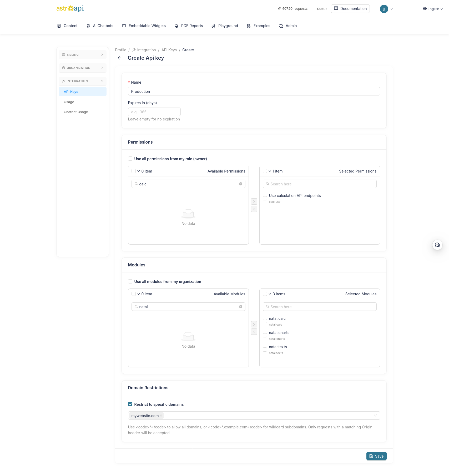Click the astroapi logo

[70, 8]
